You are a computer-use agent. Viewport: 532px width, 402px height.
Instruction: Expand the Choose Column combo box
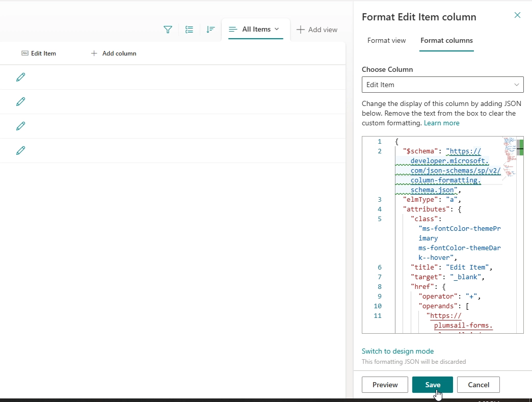tap(442, 85)
